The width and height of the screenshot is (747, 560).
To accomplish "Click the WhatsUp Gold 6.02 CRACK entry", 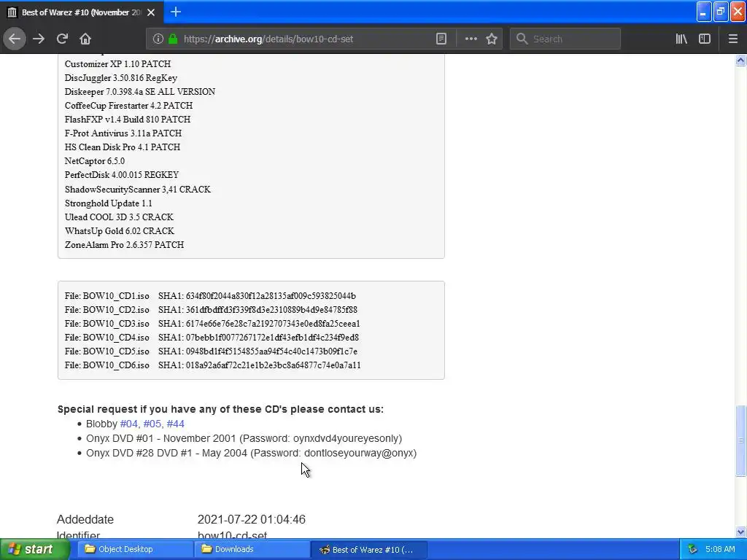I will (120, 230).
